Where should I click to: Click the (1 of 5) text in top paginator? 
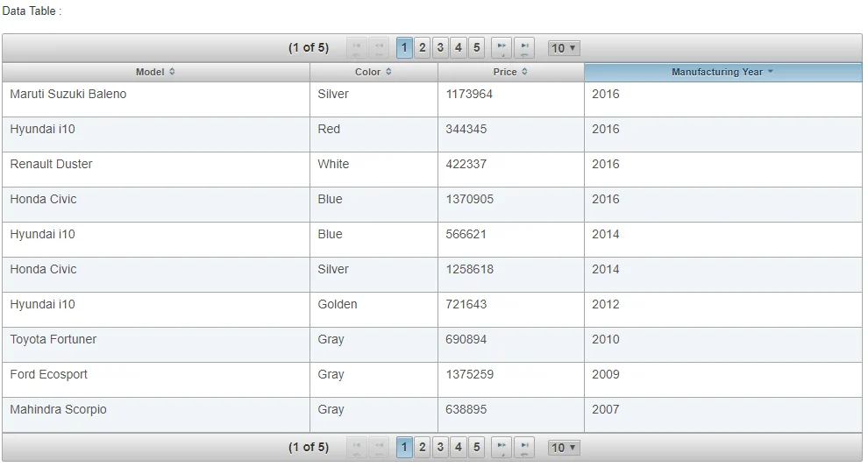(309, 48)
